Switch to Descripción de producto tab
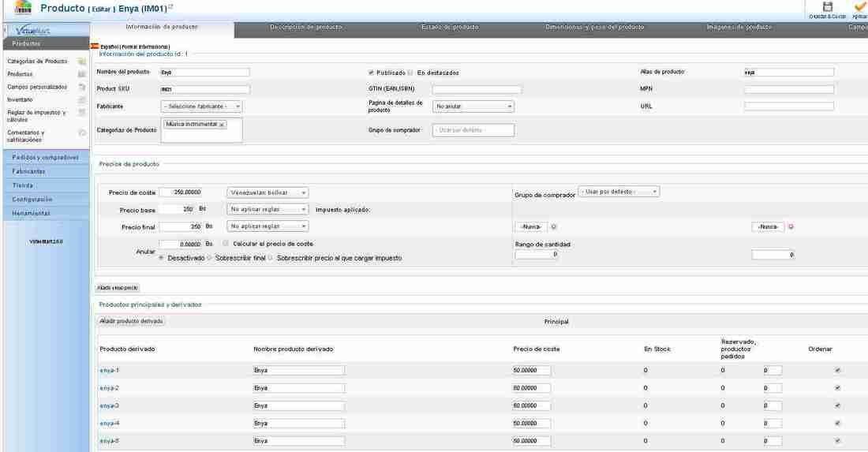Image resolution: width=868 pixels, height=452 pixels. click(305, 27)
